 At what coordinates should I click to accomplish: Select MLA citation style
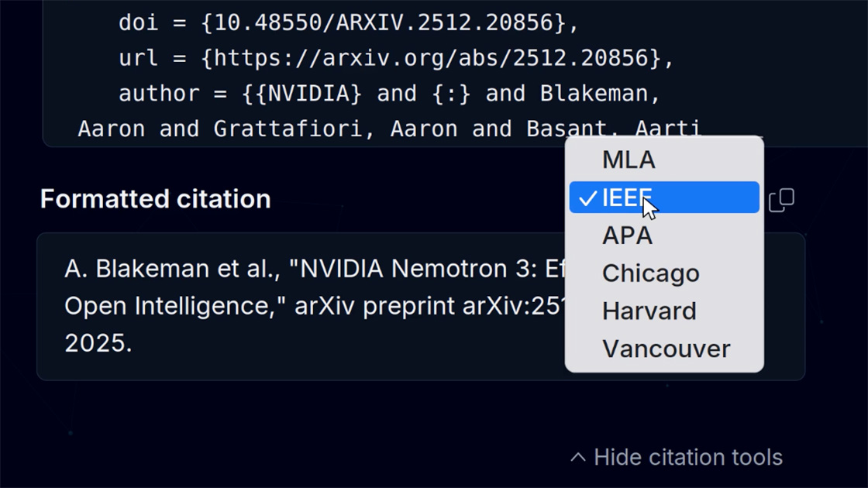click(x=664, y=160)
